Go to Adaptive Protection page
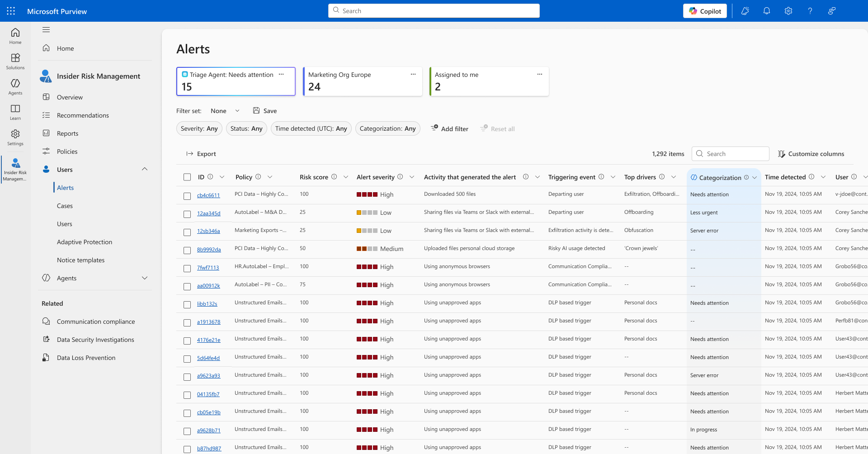This screenshot has width=868, height=454. click(85, 242)
